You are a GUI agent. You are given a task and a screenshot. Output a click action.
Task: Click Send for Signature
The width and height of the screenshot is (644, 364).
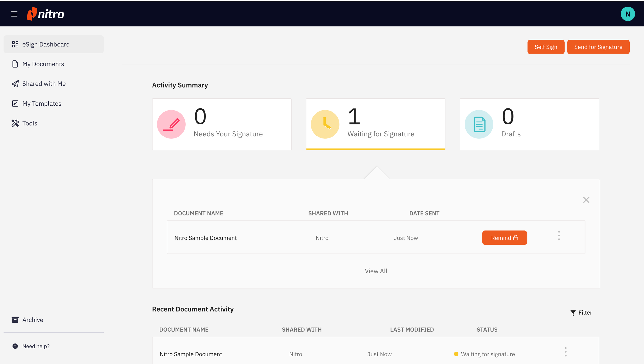tap(598, 47)
